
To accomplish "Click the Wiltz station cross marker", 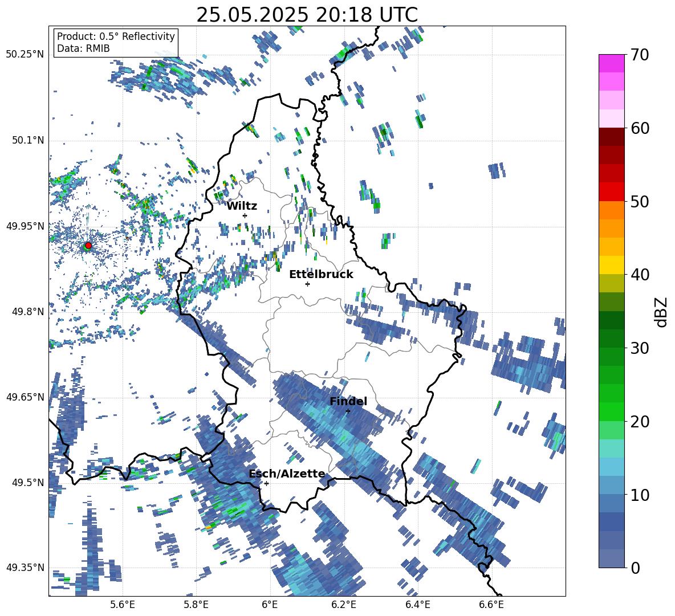I will click(x=245, y=215).
